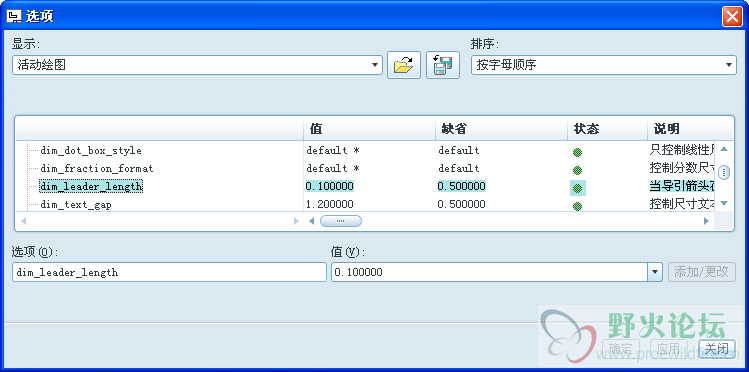
Task: Click the options dialog title bar icon
Action: click(14, 17)
